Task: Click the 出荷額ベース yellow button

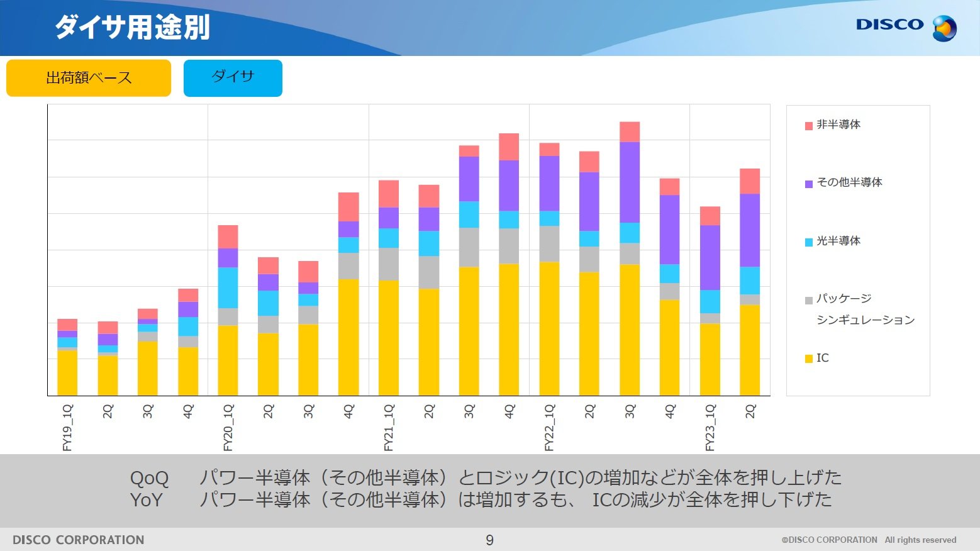Action: (89, 78)
